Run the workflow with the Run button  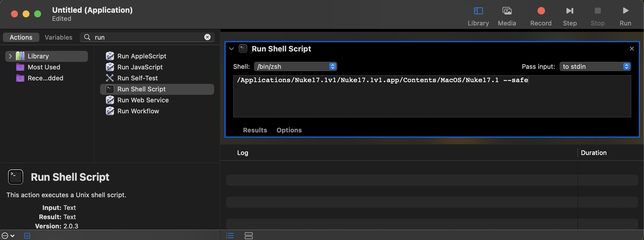[x=625, y=11]
